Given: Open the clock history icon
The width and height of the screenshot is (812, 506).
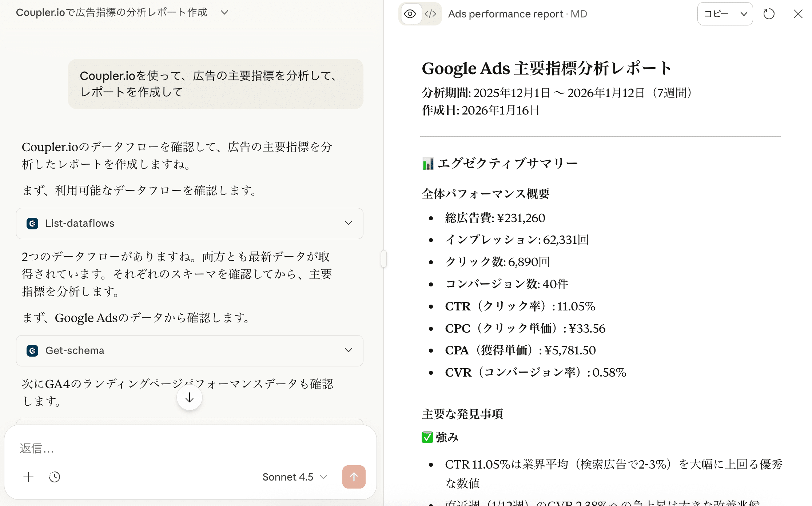Looking at the screenshot, I should pyautogui.click(x=55, y=477).
